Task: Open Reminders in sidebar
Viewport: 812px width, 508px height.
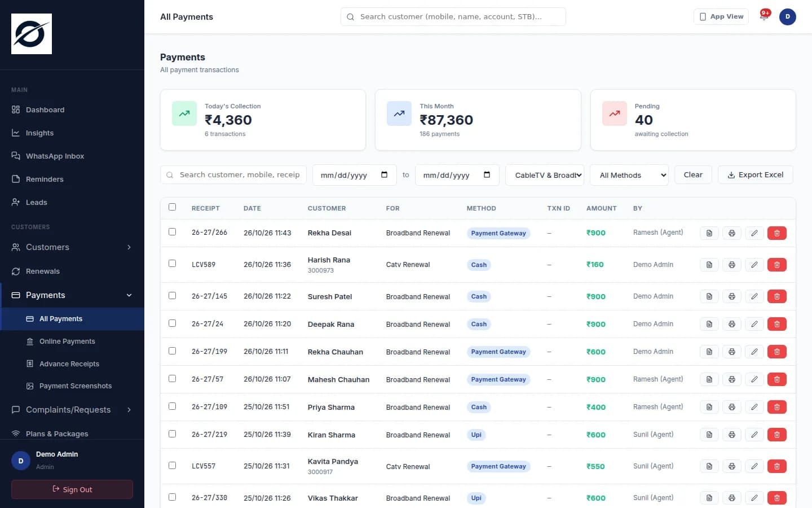Action: pyautogui.click(x=72, y=179)
